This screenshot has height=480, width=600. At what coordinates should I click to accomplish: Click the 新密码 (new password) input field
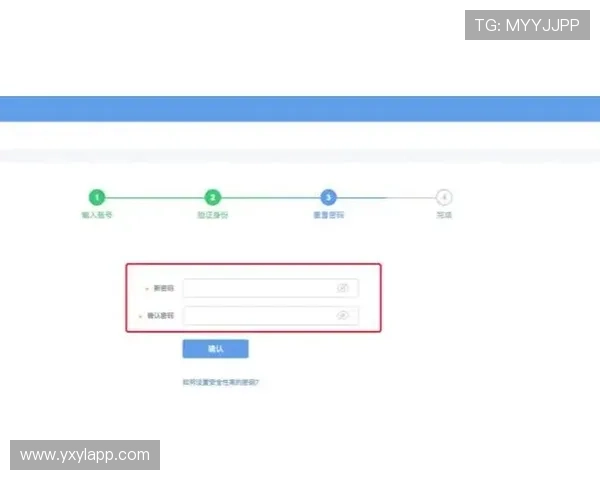pos(271,288)
